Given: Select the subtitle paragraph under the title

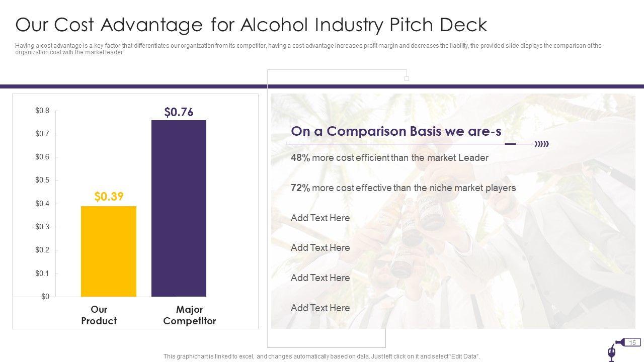Looking at the screenshot, I should (308, 49).
